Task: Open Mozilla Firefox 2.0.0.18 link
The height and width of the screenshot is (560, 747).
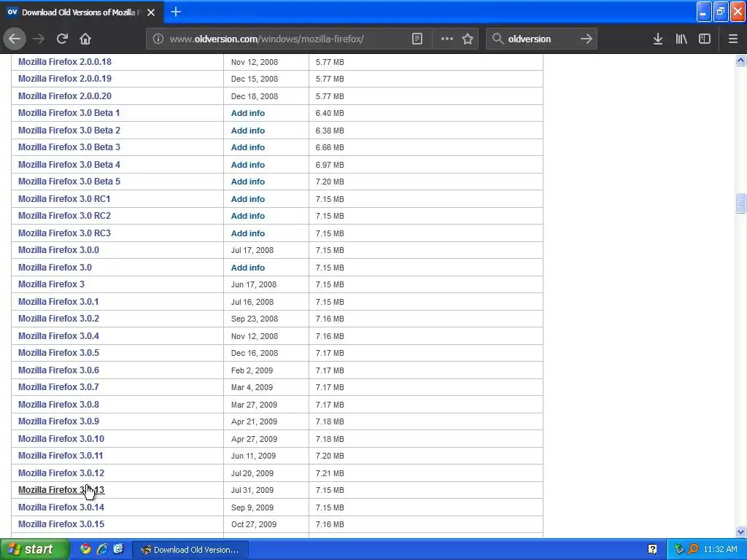Action: tap(65, 61)
